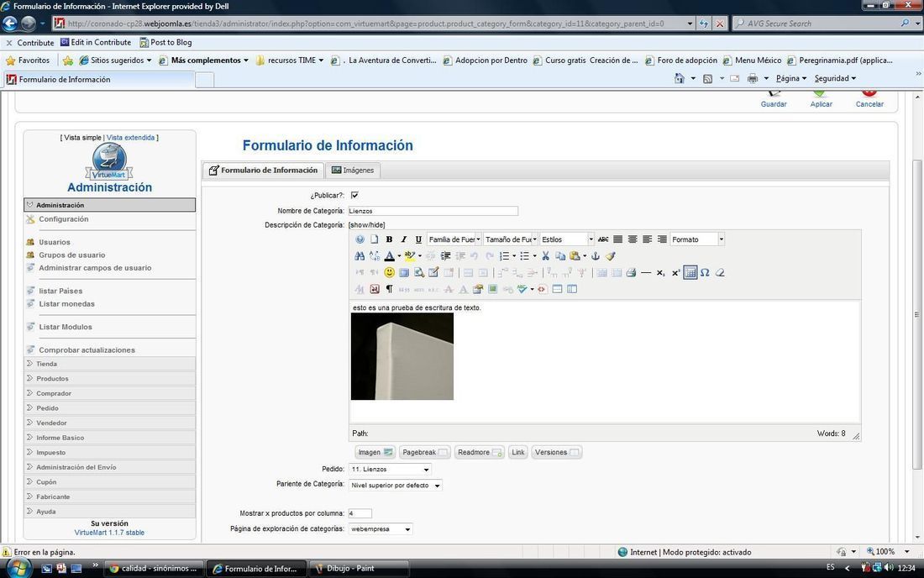Toggle the ¿Publicar? checkbox
924x578 pixels.
(x=354, y=195)
